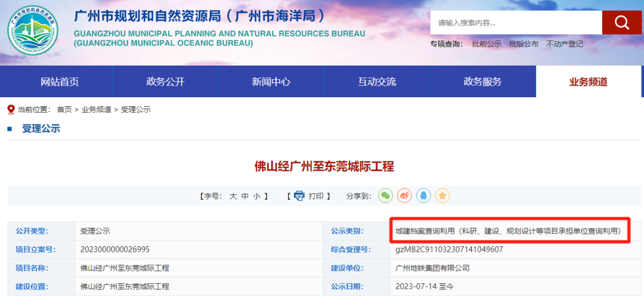Screen dimensions: 644x306
Task: Click the 打印 print link
Action: 315,196
